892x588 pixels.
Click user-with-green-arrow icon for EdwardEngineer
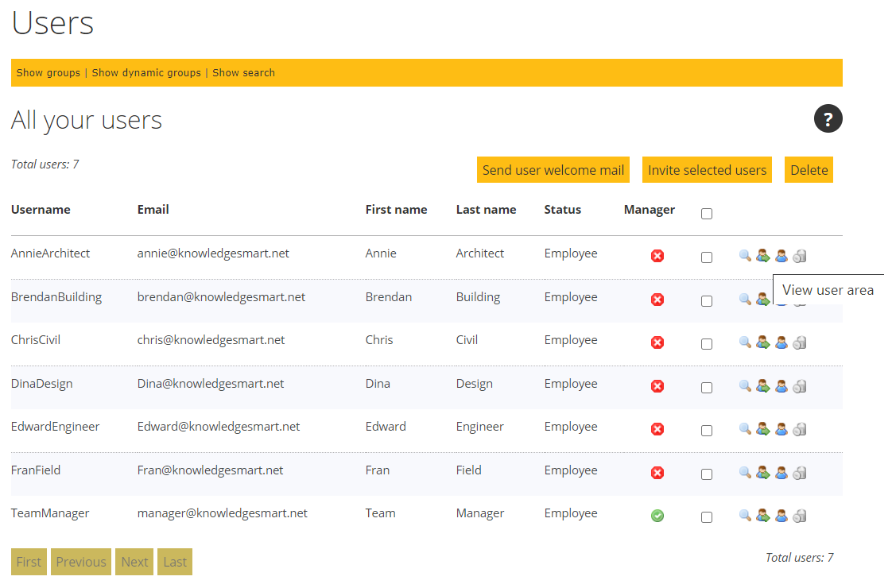tap(763, 429)
